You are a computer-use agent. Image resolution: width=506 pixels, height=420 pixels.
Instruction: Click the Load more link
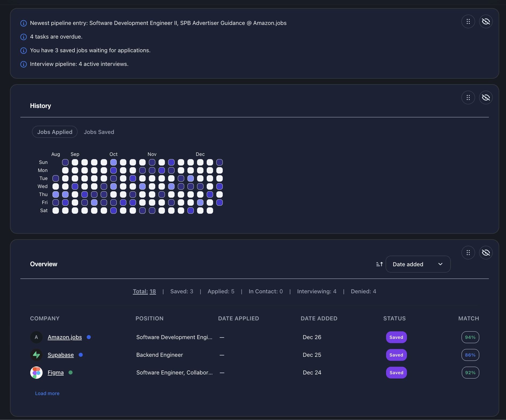47,393
